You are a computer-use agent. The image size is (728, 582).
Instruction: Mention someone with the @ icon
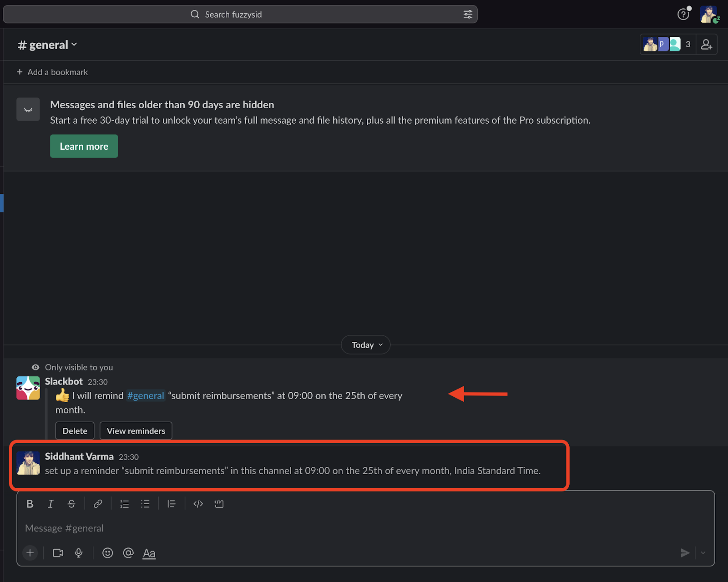click(128, 553)
